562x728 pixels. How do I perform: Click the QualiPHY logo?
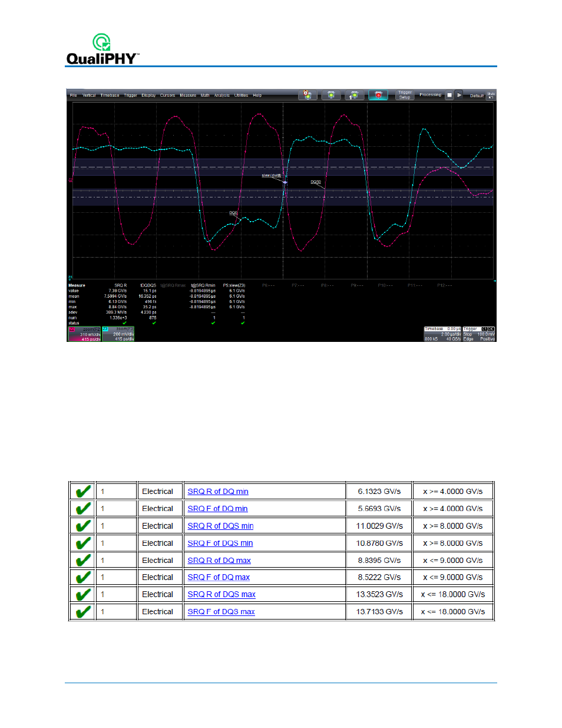click(x=103, y=49)
